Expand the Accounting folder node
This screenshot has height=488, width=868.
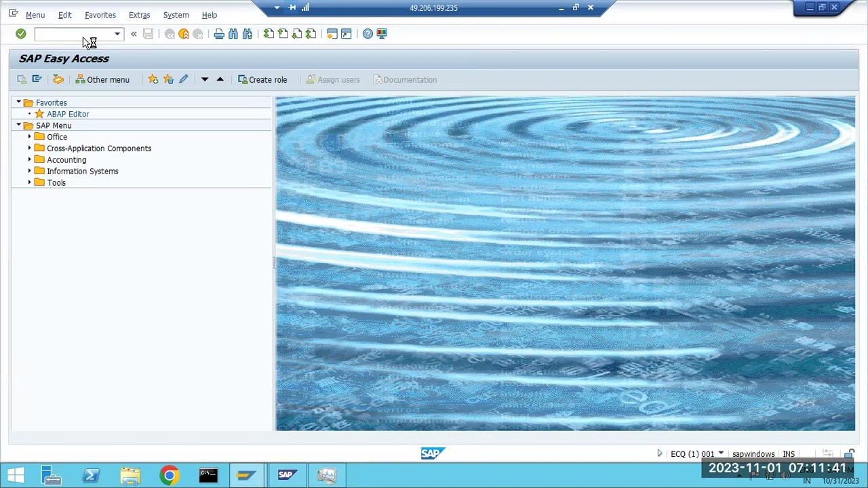[30, 160]
